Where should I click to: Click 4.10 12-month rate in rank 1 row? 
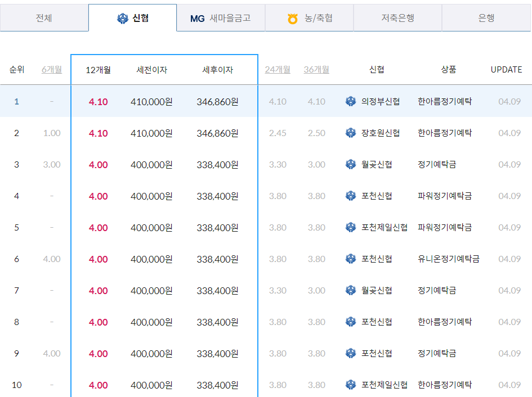coord(98,102)
